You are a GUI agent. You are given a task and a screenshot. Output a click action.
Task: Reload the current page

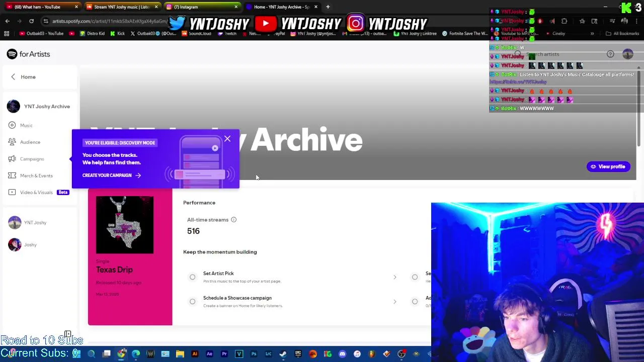click(x=31, y=21)
